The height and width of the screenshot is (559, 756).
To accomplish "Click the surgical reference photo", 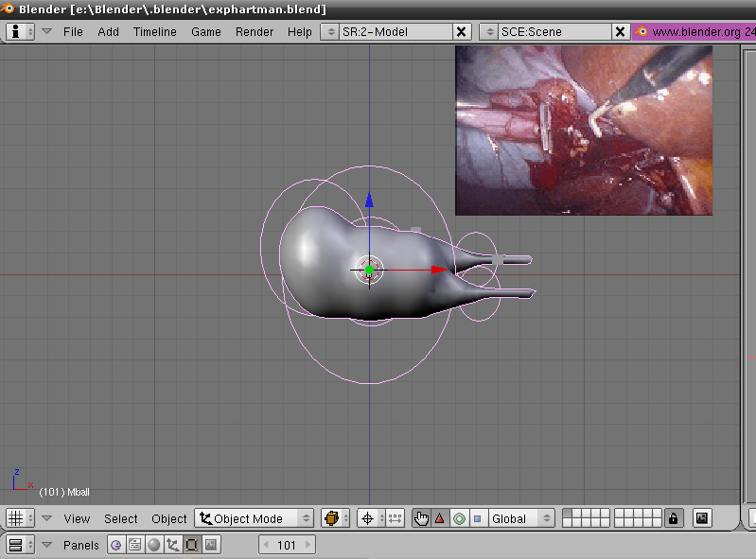I will click(x=584, y=131).
